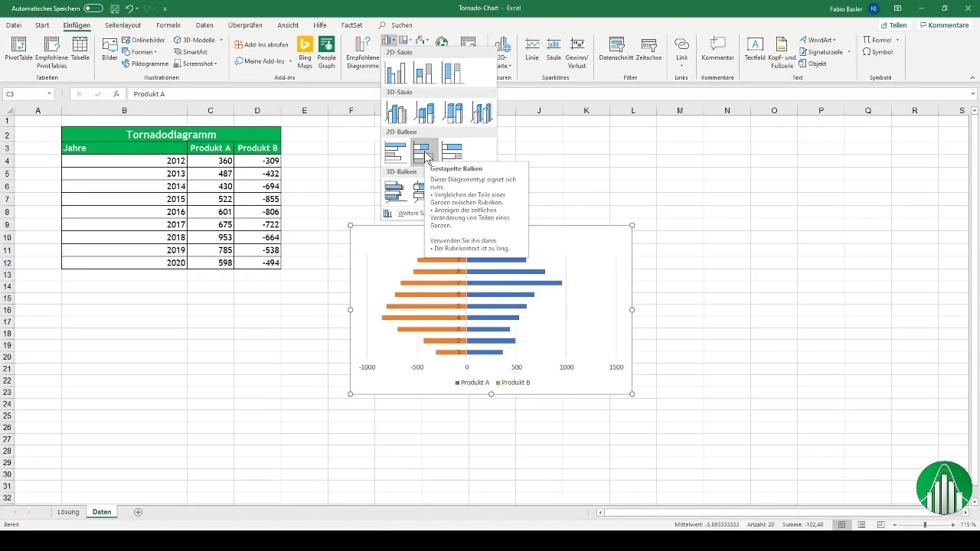Open Empfohlene PivotTables
Viewport: 980px width, 551px height.
pos(51,52)
